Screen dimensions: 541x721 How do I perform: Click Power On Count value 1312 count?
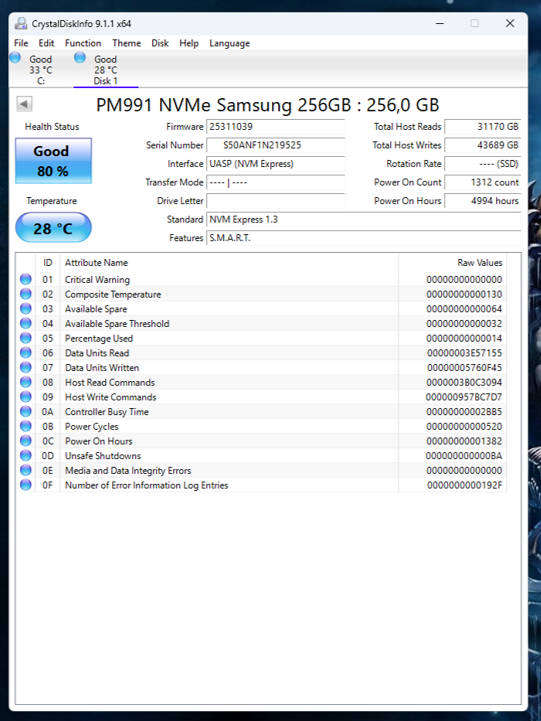pos(483,182)
